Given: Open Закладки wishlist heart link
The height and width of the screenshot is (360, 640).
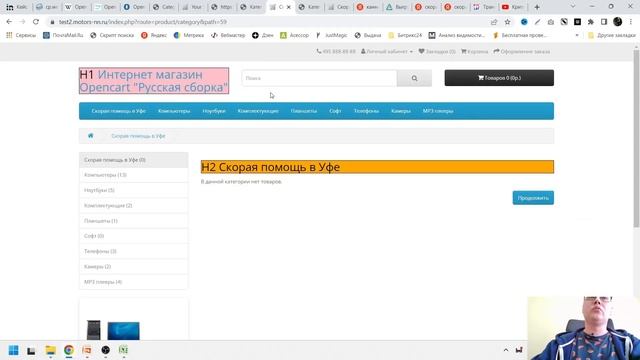Looking at the screenshot, I should tap(437, 51).
